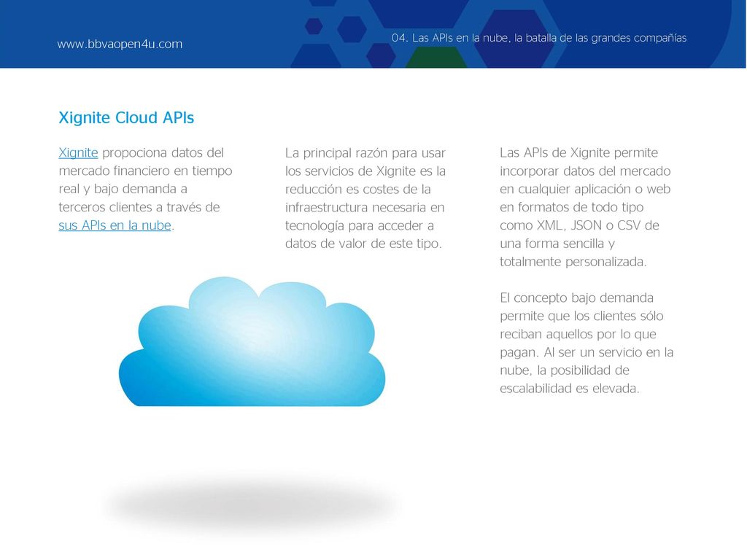Click the paragraph starting 'Las APIs de Xignite permite'
Viewport: 747px width, 560px height.
[x=585, y=207]
